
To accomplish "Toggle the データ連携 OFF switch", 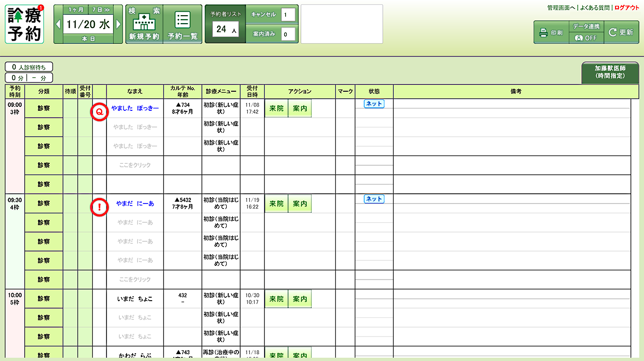I will click(x=586, y=38).
